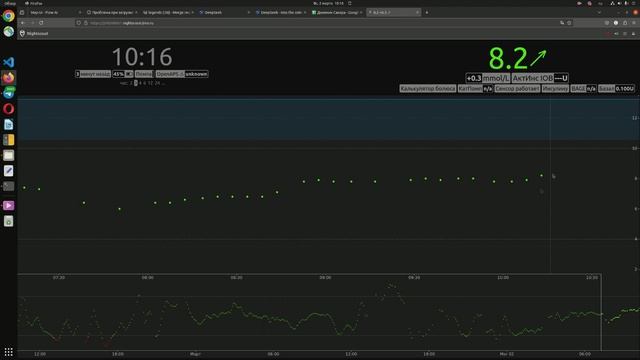This screenshot has height=360, width=640.
Task: Launch Visual Studio Code from the dock
Action: 9,62
